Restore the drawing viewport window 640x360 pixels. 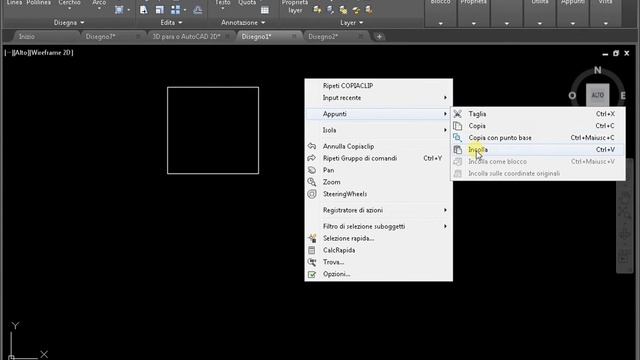(616, 53)
